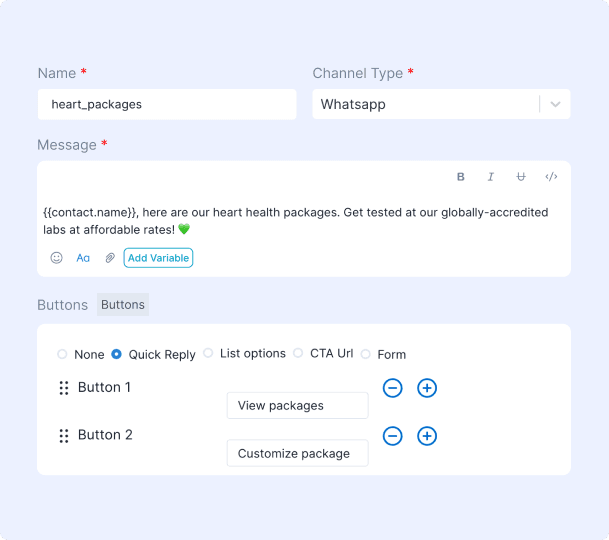Remove Button 1 with minus icon

tap(393, 388)
